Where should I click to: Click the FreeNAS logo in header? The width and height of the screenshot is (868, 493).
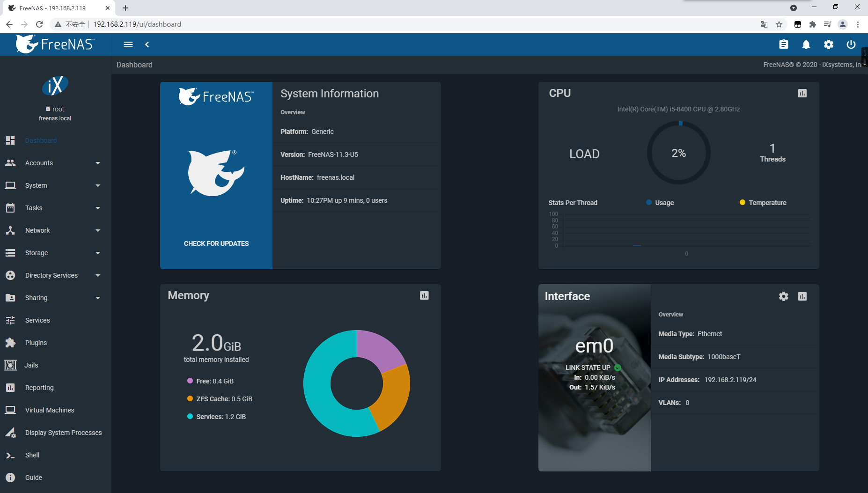coord(55,44)
